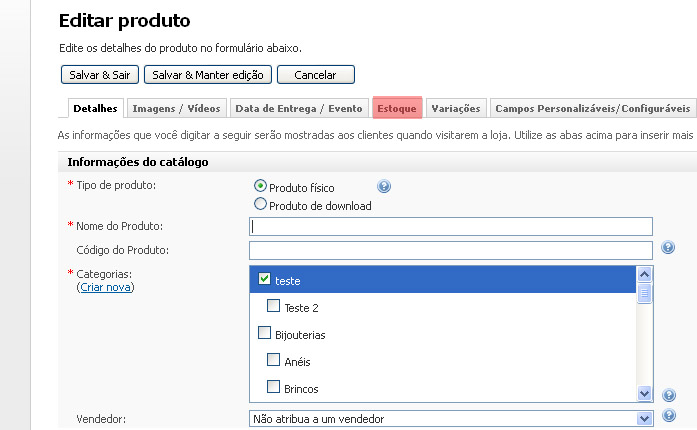Select the Produto físico radio option
Image resolution: width=697 pixels, height=430 pixels.
click(x=261, y=186)
